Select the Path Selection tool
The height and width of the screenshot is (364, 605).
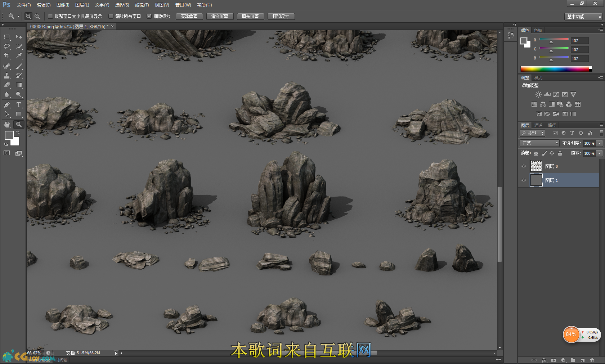pos(7,114)
